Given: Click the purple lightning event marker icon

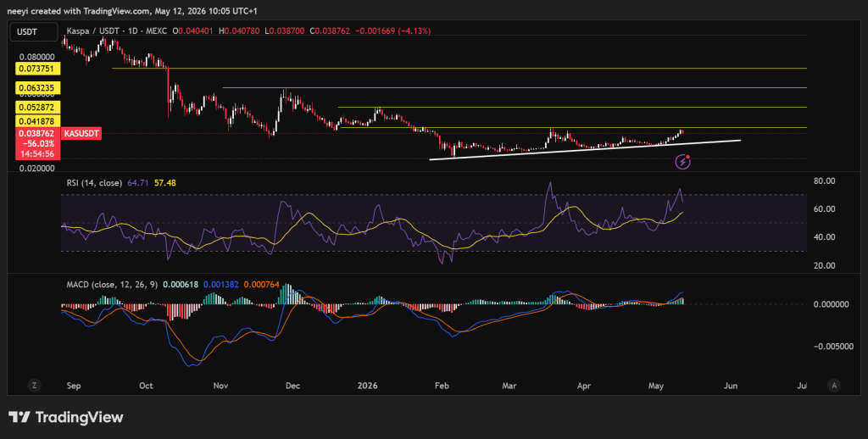Looking at the screenshot, I should [x=683, y=162].
